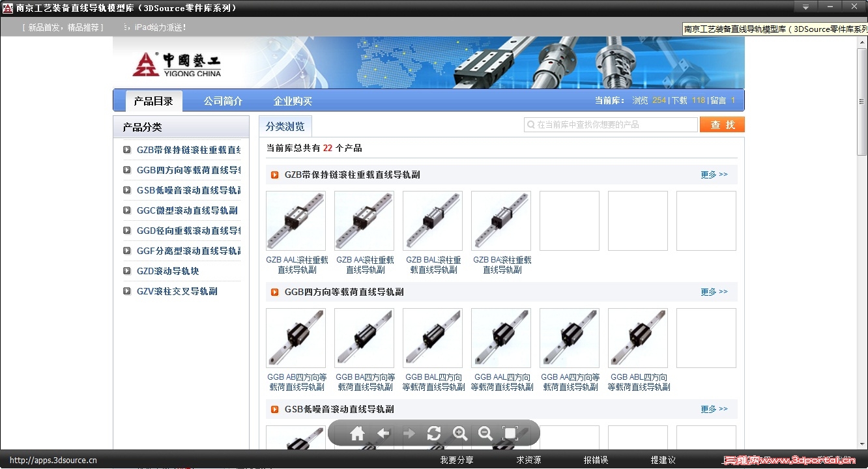Switch to the 产品目录 tab

pos(154,101)
